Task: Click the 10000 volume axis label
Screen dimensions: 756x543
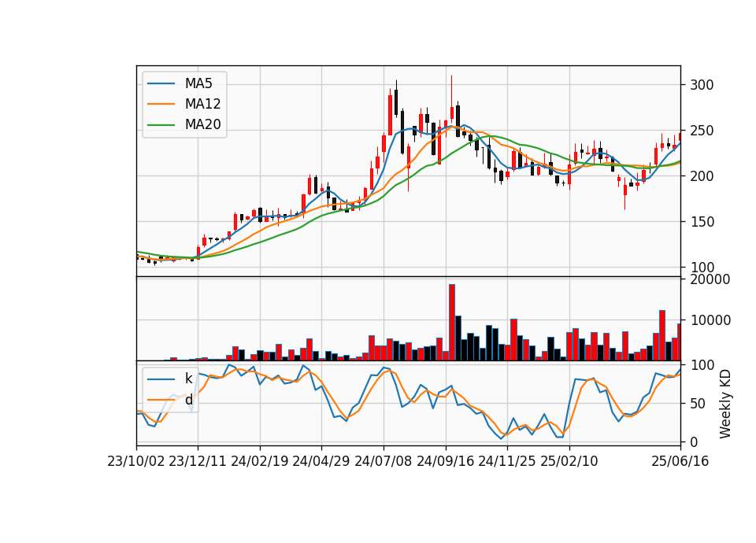Action: coord(710,320)
